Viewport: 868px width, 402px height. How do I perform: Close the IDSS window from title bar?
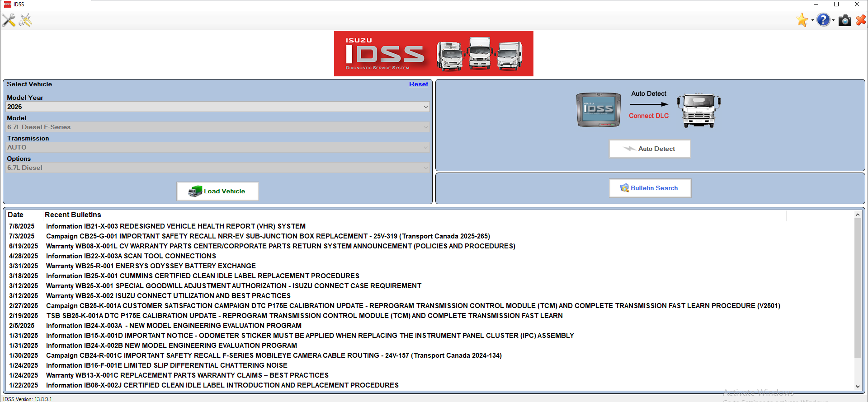coord(857,4)
